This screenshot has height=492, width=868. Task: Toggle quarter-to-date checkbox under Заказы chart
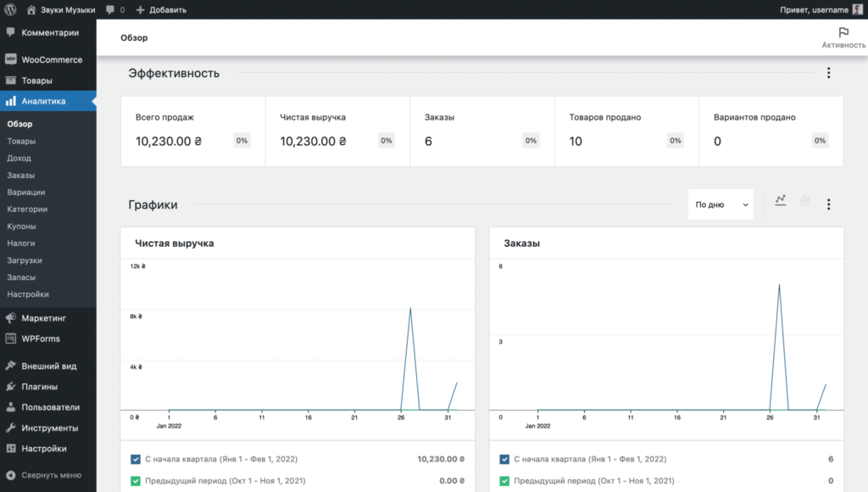pyautogui.click(x=504, y=459)
